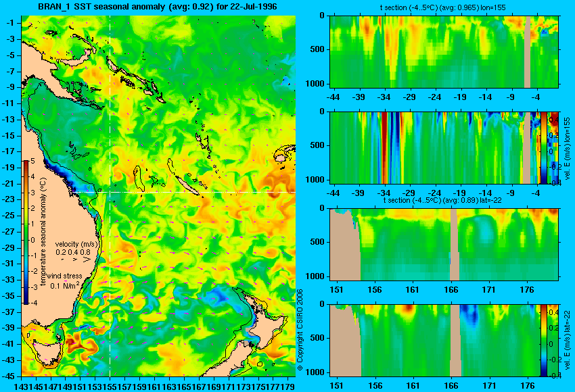Click value "5" on the temperature colorbar
The width and height of the screenshot is (575, 392).
click(x=32, y=162)
